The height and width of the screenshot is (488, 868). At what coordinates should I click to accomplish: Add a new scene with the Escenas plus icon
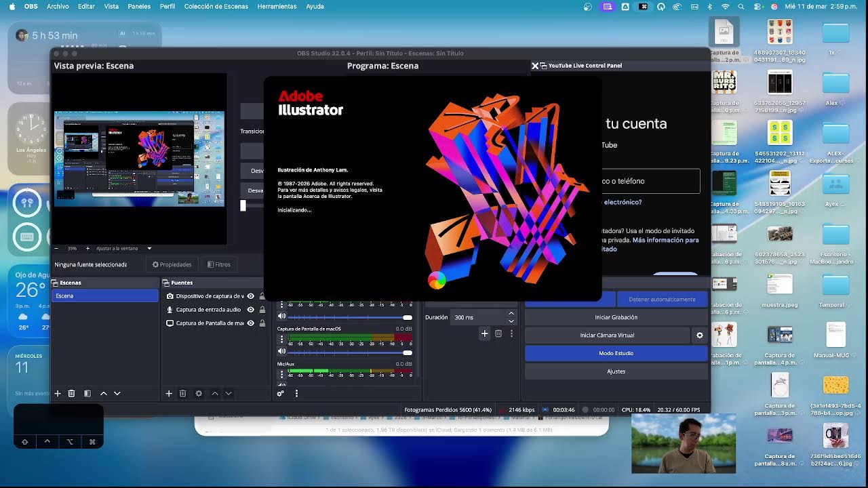pyautogui.click(x=58, y=393)
